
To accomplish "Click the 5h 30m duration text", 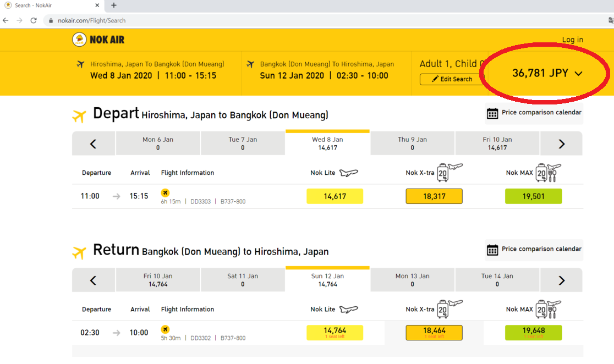I will (171, 338).
